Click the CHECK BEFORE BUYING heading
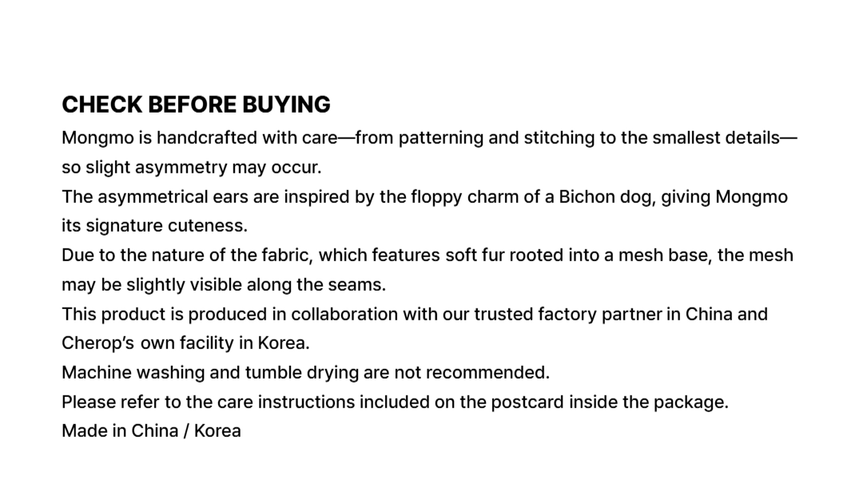This screenshot has height=504, width=863. 196,105
